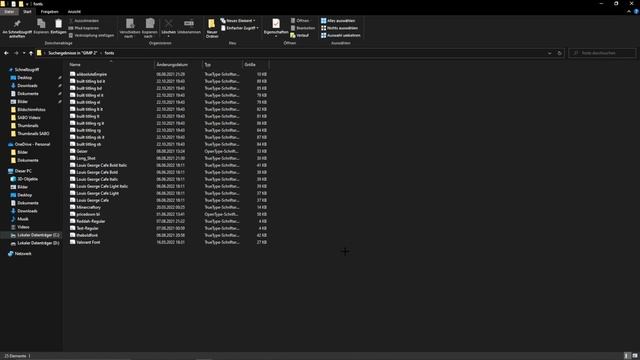Open SABO Videos folder in sidebar

(25, 118)
